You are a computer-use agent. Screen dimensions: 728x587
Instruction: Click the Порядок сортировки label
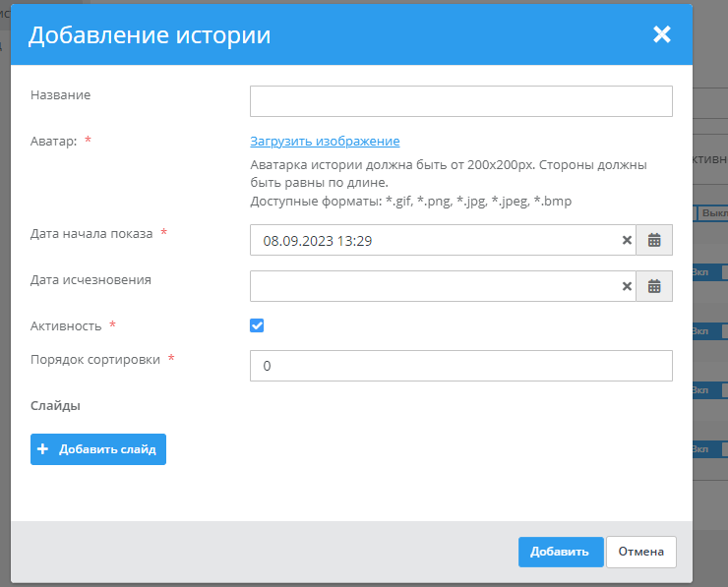(94, 359)
